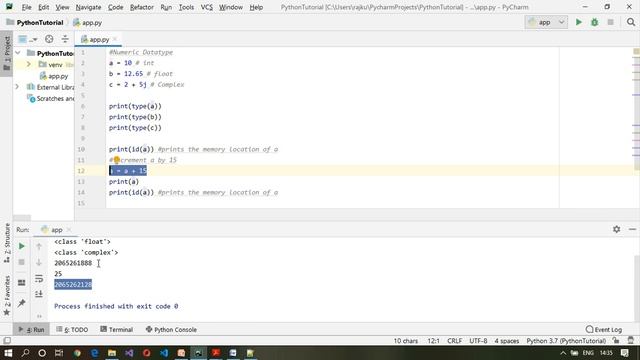The image size is (640, 360).
Task: Click PythonTutorial breadcrumb in navigation bar
Action: 35,22
